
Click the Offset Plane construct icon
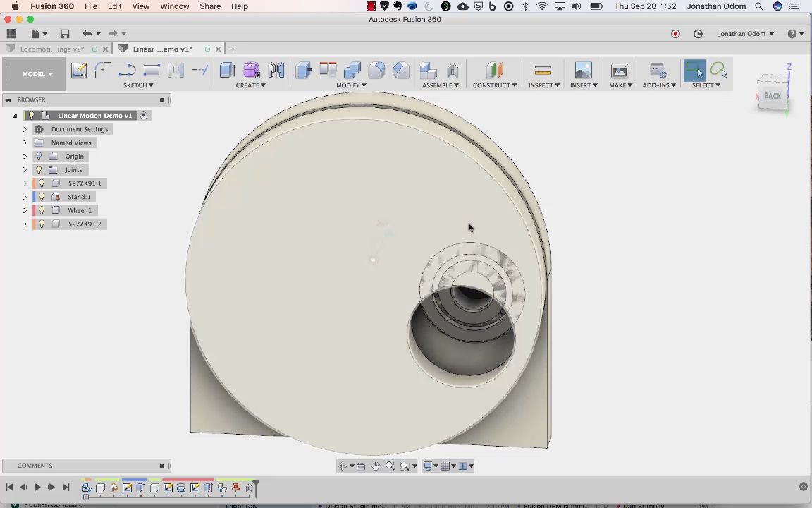[494, 70]
